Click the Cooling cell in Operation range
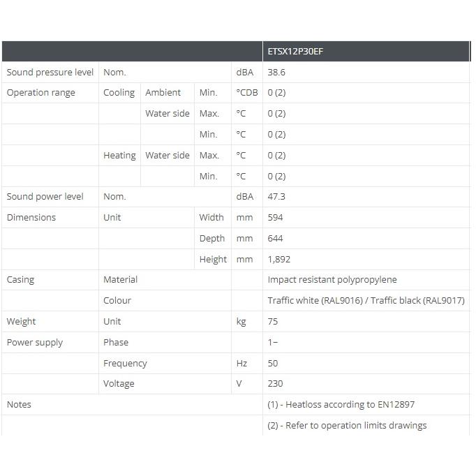This screenshot has height=476, width=476. 119,93
